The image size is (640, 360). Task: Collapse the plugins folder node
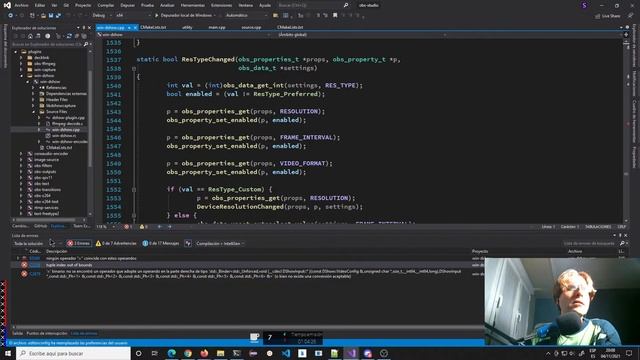(16, 52)
